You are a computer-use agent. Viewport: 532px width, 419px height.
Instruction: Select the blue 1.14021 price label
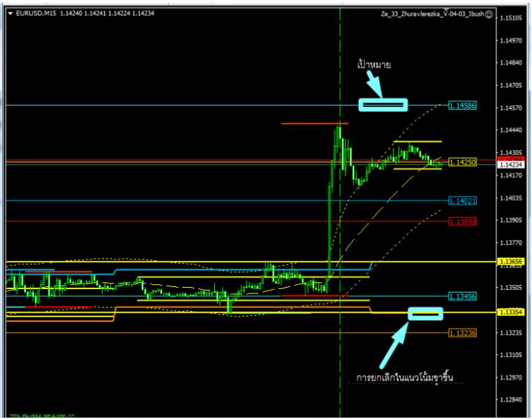462,201
